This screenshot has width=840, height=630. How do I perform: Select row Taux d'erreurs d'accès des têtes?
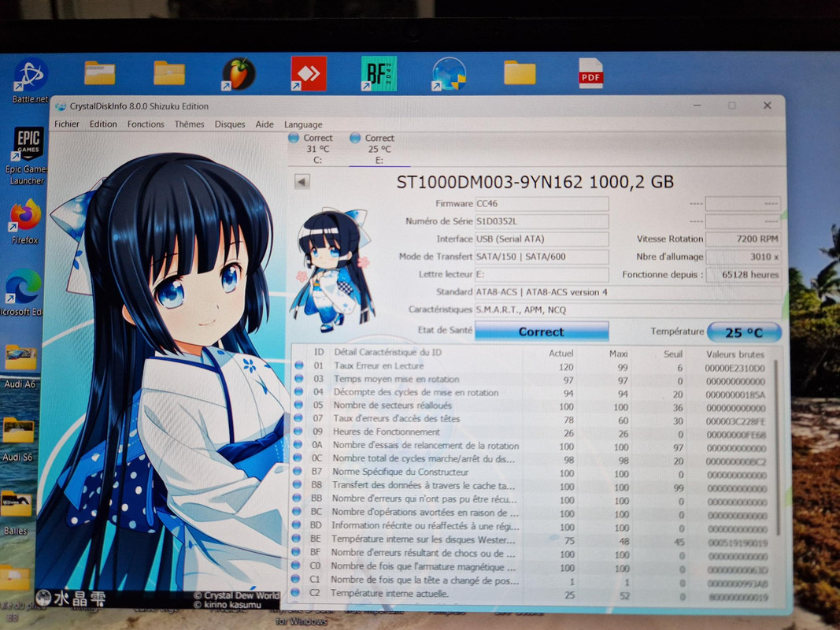[532, 419]
